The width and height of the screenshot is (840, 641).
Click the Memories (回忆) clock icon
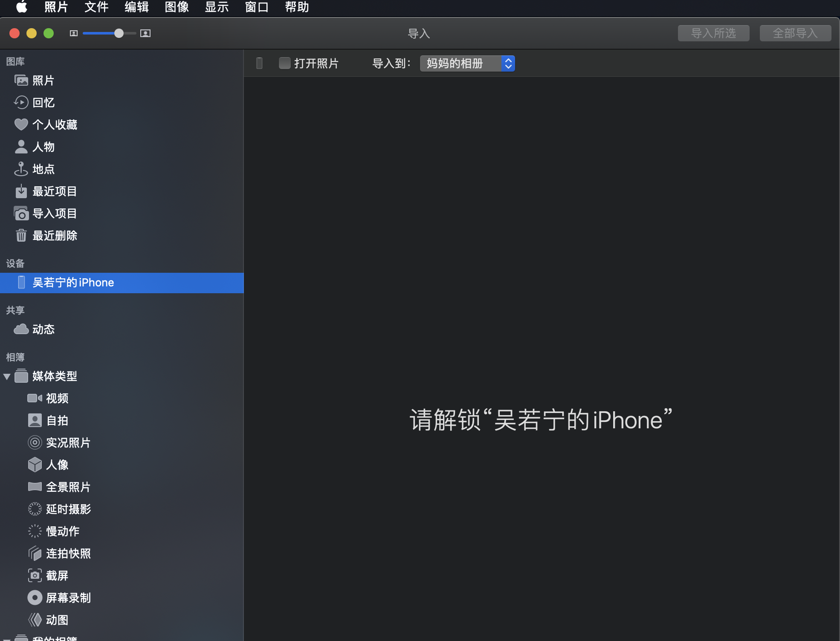(21, 103)
